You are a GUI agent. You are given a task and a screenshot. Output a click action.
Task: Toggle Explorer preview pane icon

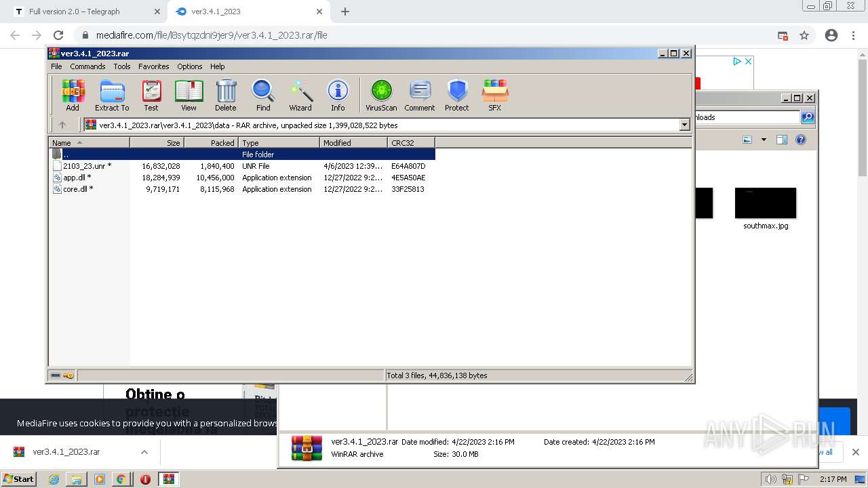pyautogui.click(x=782, y=140)
